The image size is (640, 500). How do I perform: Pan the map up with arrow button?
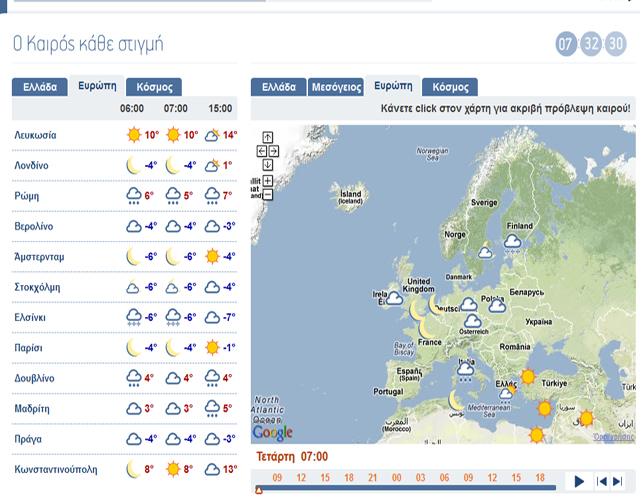[x=267, y=137]
